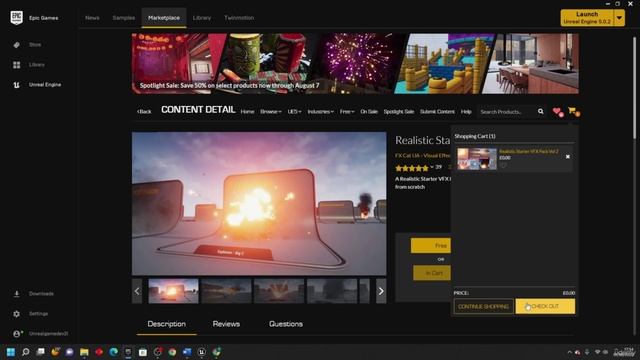The image size is (640, 360).
Task: Switch to the top Library tab
Action: pos(202,18)
